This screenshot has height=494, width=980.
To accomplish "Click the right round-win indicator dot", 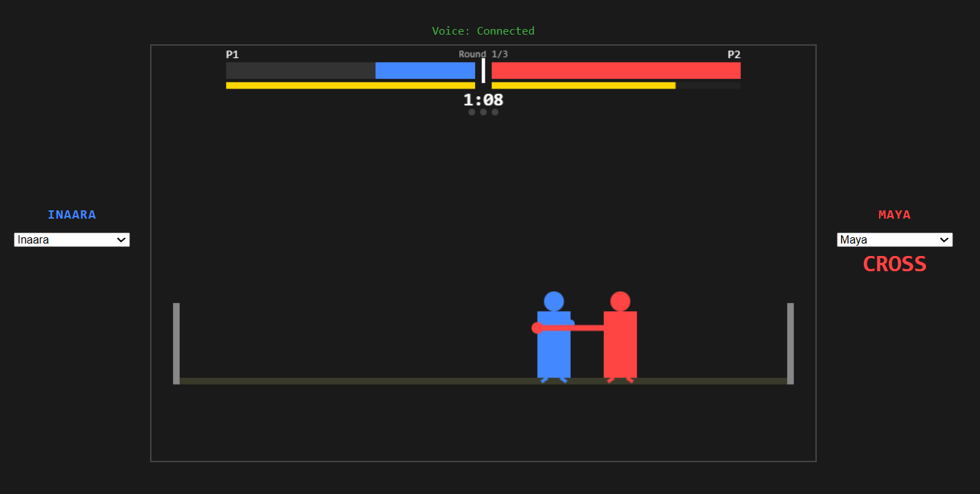I will 495,112.
